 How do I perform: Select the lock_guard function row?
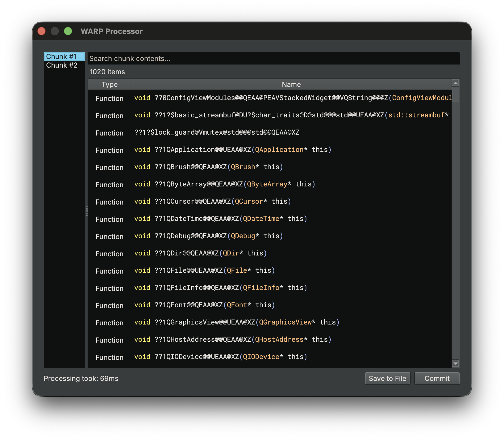(217, 133)
